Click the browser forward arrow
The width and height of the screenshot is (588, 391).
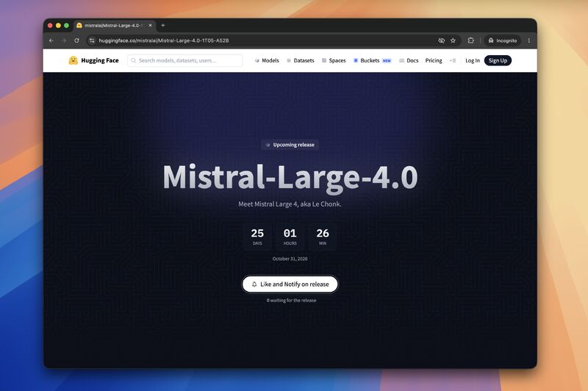pos(64,40)
